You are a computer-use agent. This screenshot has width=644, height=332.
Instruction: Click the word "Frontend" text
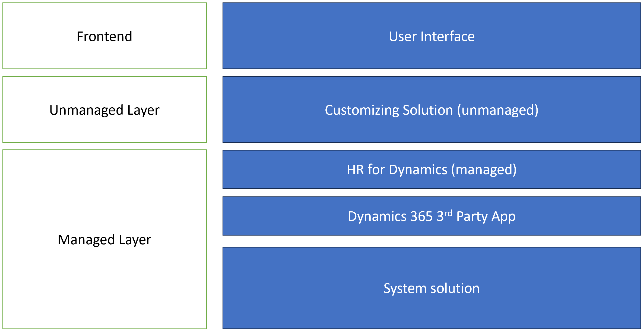[x=104, y=36]
